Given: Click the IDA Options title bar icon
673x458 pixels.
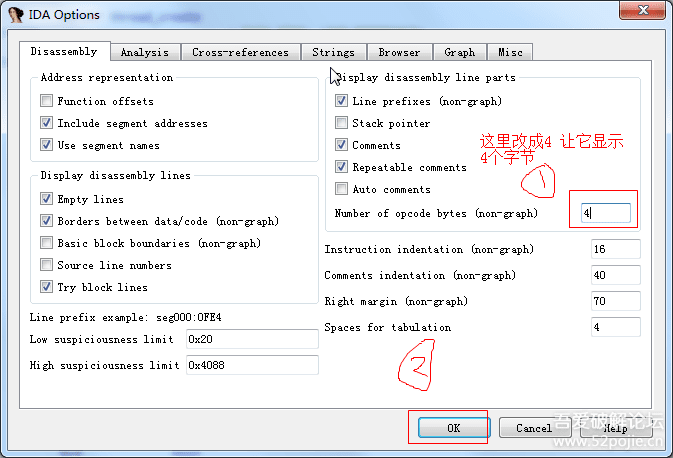Looking at the screenshot, I should click(16, 15).
